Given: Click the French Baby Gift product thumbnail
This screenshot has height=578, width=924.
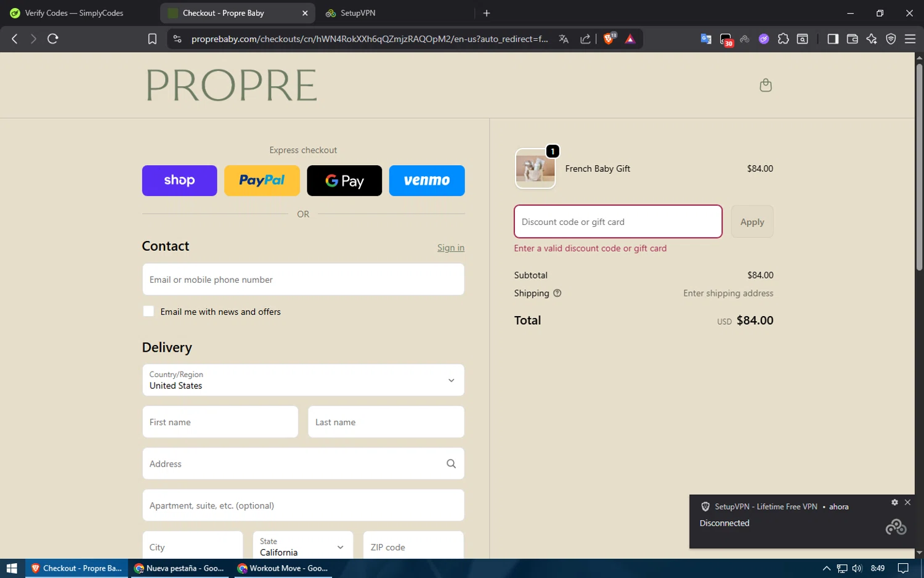Looking at the screenshot, I should (x=535, y=168).
